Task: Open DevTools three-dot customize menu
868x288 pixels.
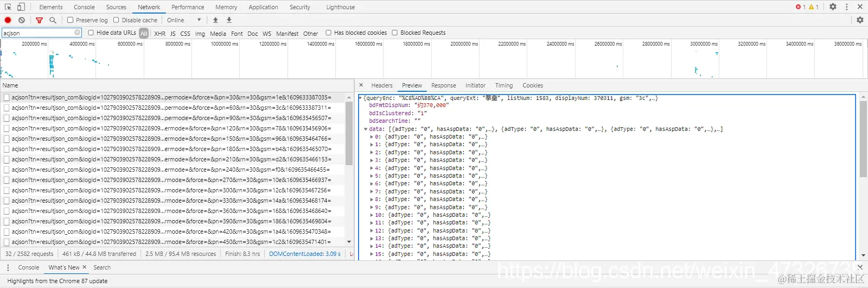Action: [x=846, y=7]
